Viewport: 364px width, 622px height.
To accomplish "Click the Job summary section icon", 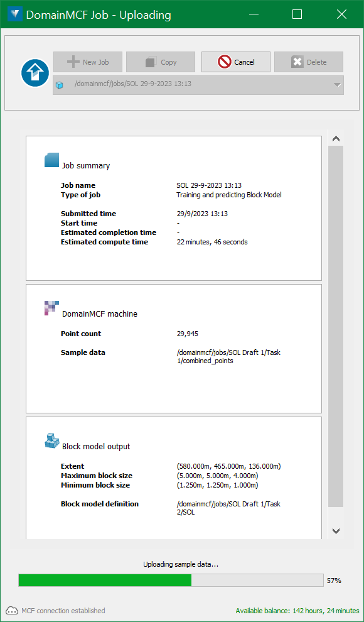I will pos(51,160).
